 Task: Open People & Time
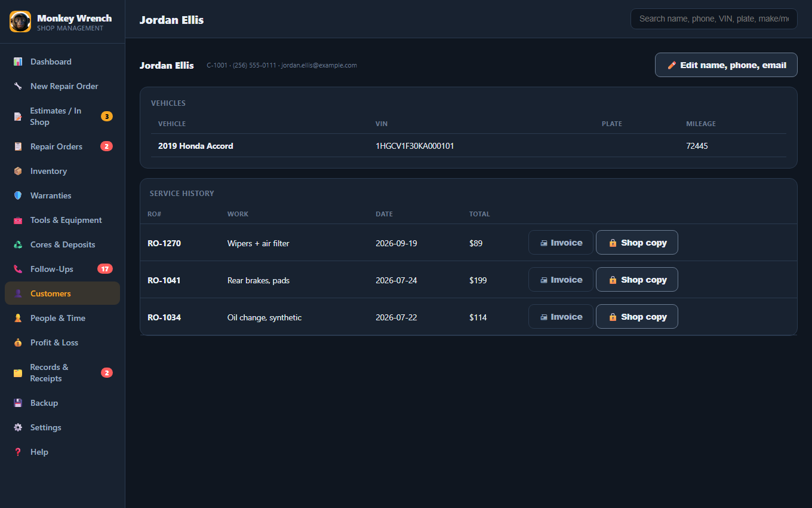coord(62,318)
